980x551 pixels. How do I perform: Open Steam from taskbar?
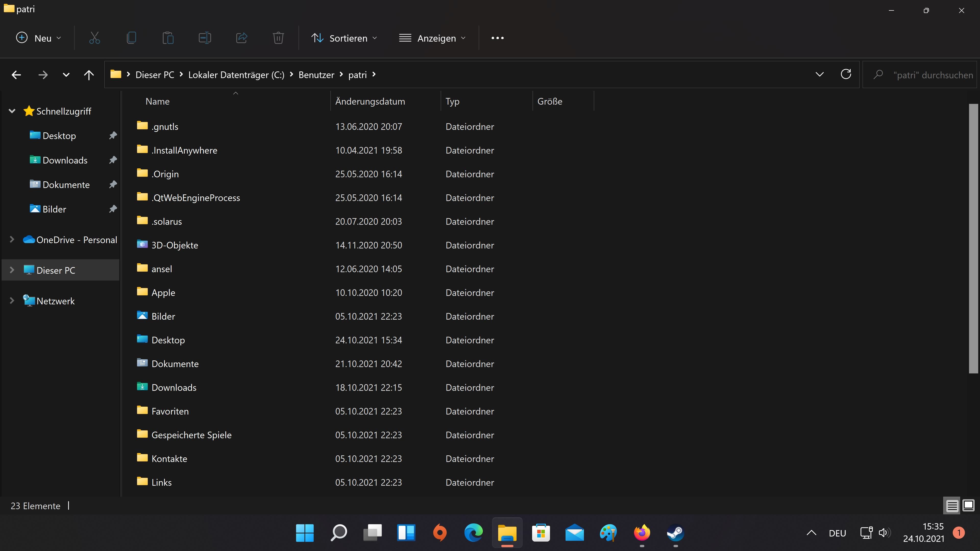(676, 533)
